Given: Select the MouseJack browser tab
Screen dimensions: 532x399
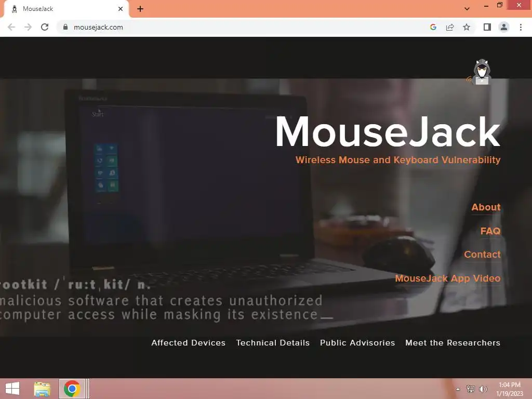Looking at the screenshot, I should click(66, 9).
